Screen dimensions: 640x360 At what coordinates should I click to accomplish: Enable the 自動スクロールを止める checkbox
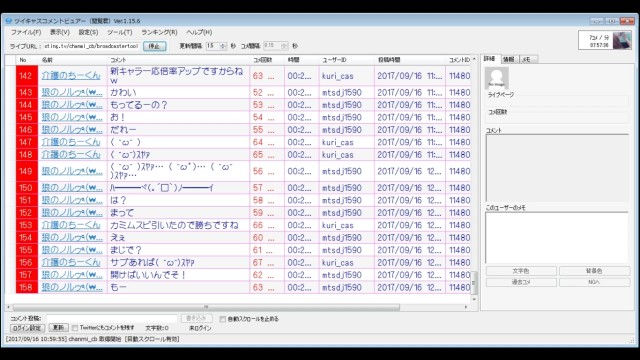(x=222, y=319)
